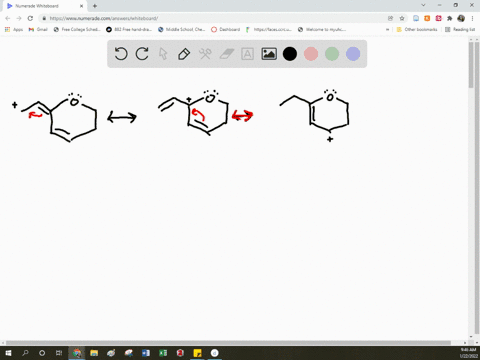Open Gmail bookmark
480x360 pixels.
[x=38, y=29]
